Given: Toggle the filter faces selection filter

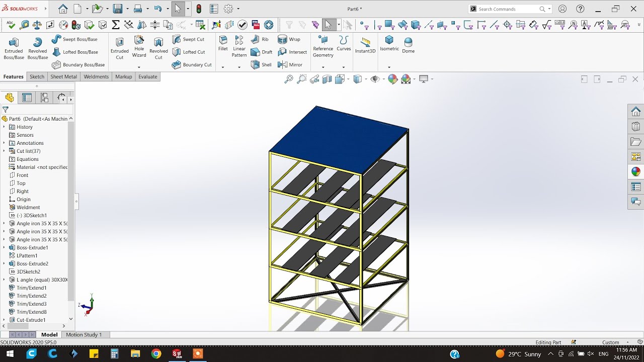Looking at the screenshot, I should tap(389, 25).
